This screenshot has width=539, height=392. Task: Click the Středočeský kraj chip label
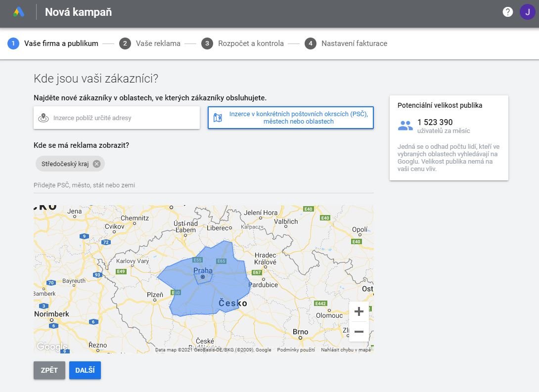pyautogui.click(x=65, y=164)
